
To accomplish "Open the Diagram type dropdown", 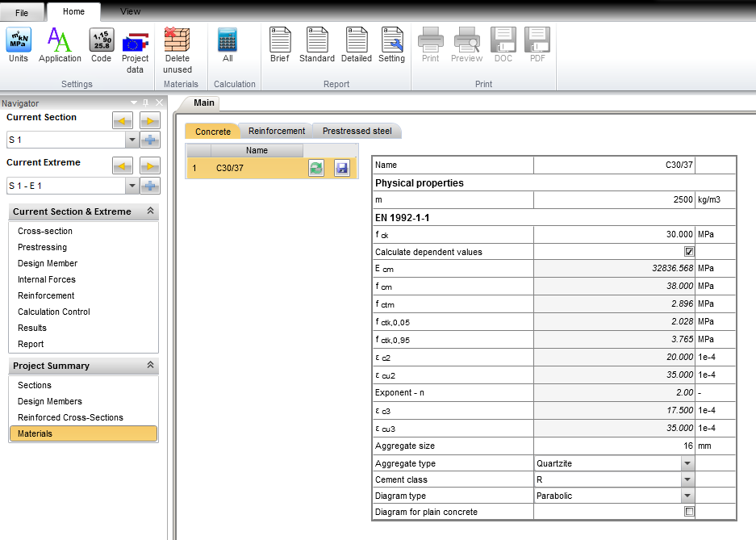I will (x=687, y=495).
